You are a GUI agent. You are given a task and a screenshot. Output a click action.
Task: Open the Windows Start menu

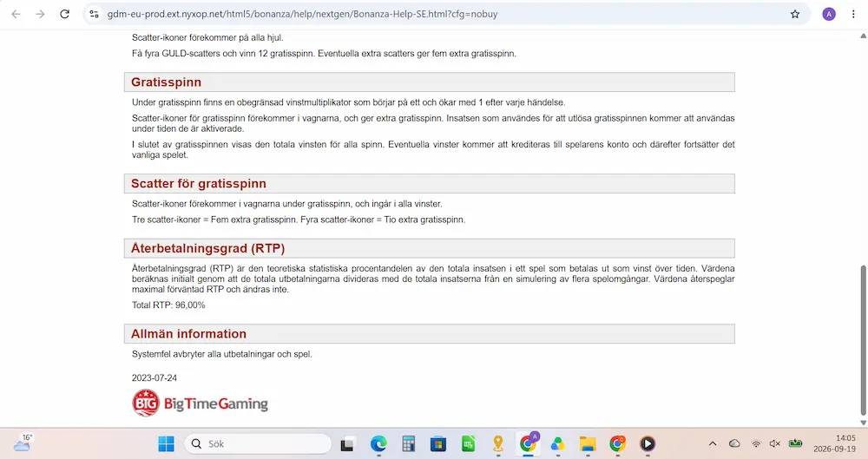click(166, 443)
